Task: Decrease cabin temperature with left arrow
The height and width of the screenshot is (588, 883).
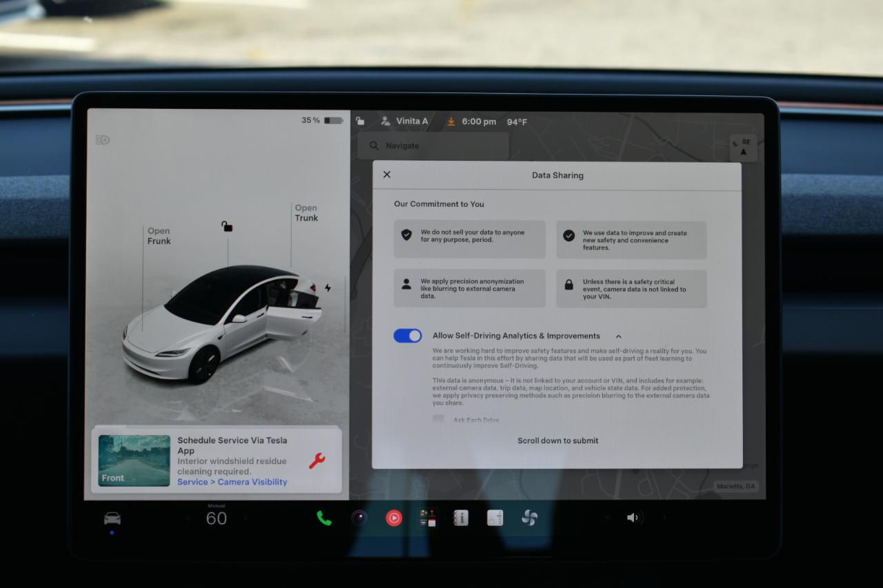Action: 188,518
